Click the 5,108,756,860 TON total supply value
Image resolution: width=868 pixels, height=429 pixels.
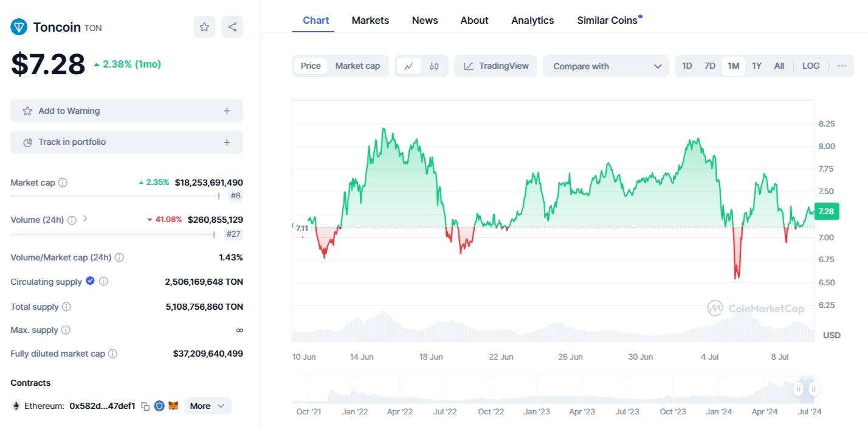tap(204, 307)
